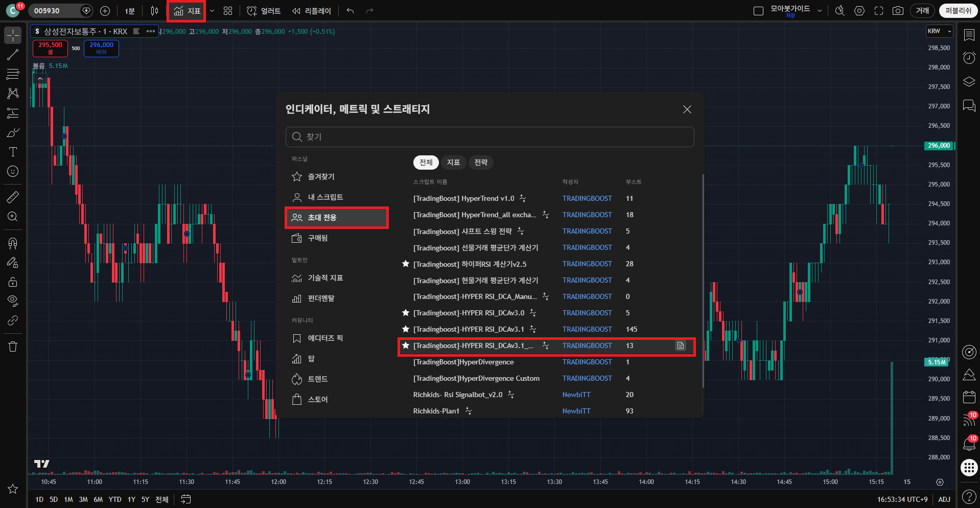
Task: Toggle magnet mode for drawings
Action: point(13,243)
